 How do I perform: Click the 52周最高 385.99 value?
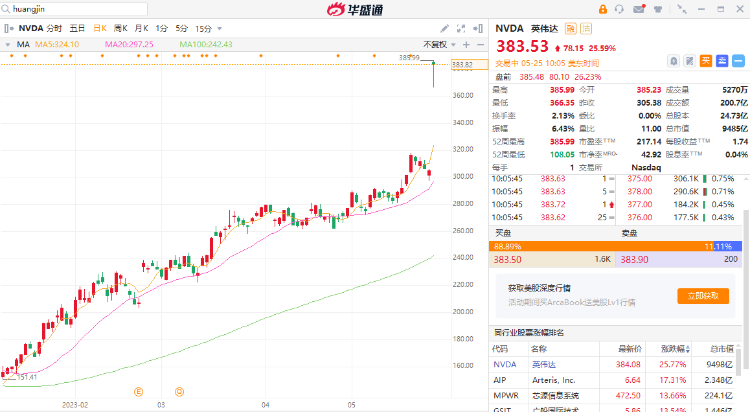pyautogui.click(x=562, y=142)
